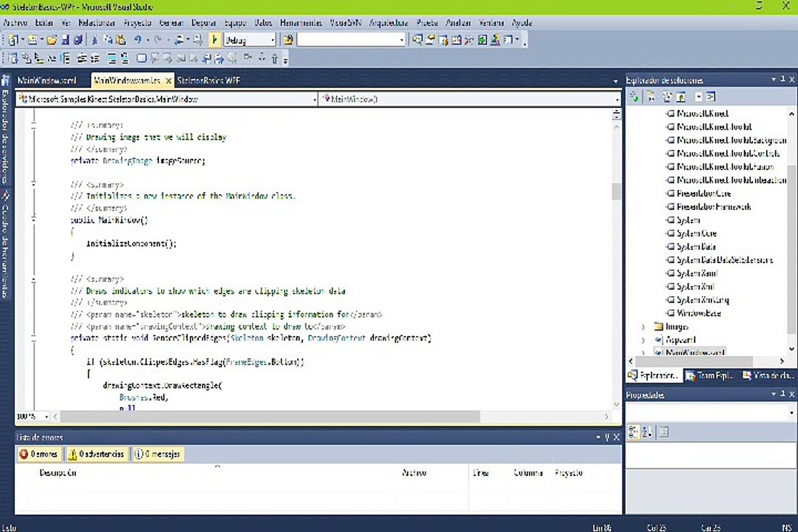Toggle the 0 mensajes filter
The image size is (798, 532).
click(x=157, y=454)
